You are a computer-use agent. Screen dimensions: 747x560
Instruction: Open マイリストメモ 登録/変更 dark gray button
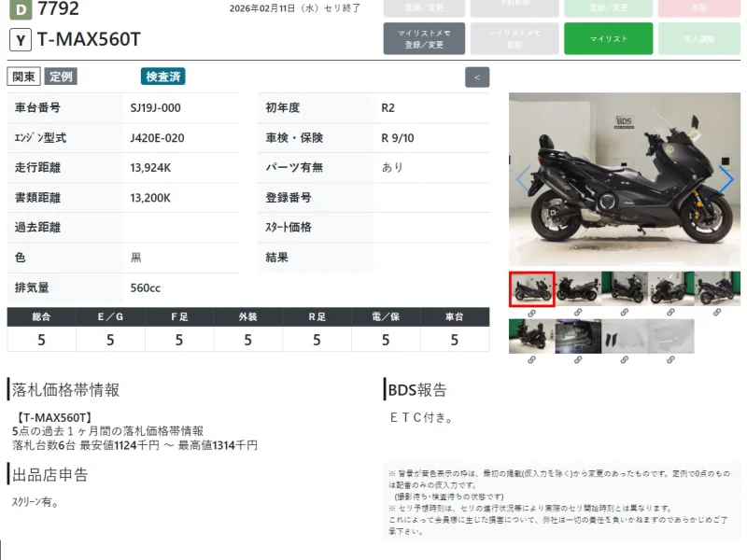pyautogui.click(x=424, y=38)
